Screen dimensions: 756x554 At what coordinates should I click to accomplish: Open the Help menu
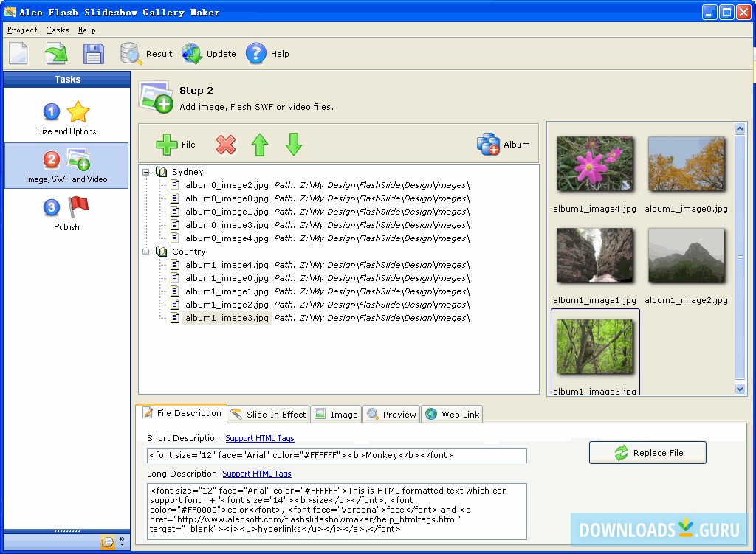pyautogui.click(x=87, y=30)
